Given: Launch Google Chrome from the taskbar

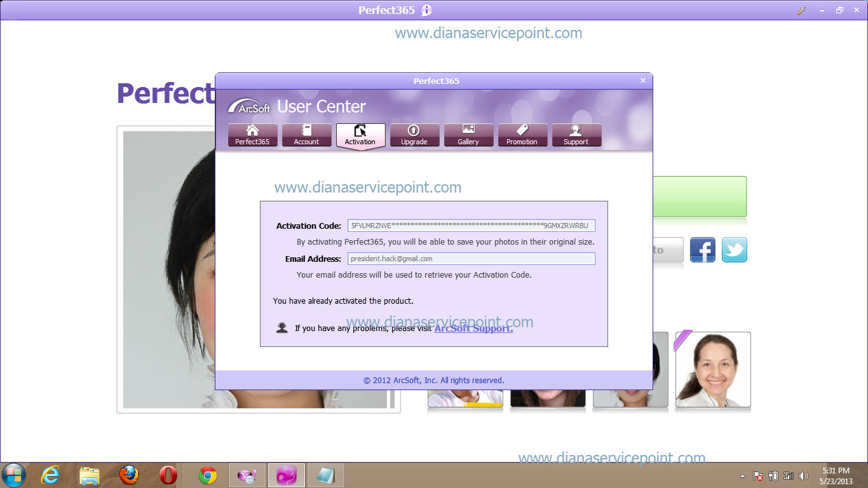Looking at the screenshot, I should click(x=208, y=475).
